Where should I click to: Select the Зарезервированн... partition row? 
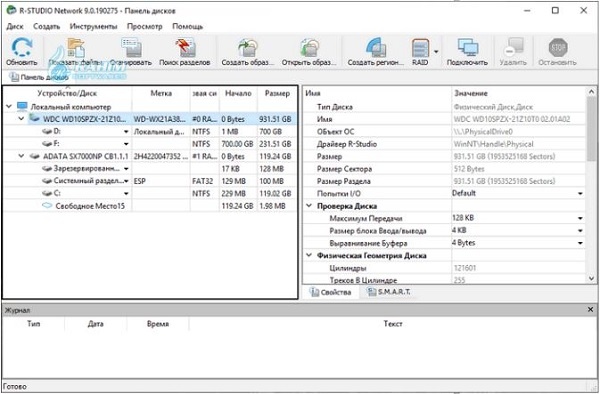click(x=150, y=169)
